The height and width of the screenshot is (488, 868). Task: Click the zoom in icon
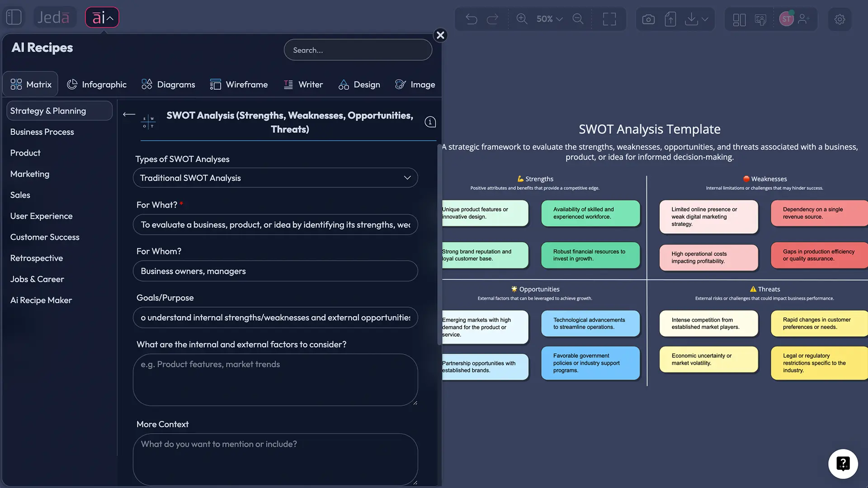(x=522, y=19)
